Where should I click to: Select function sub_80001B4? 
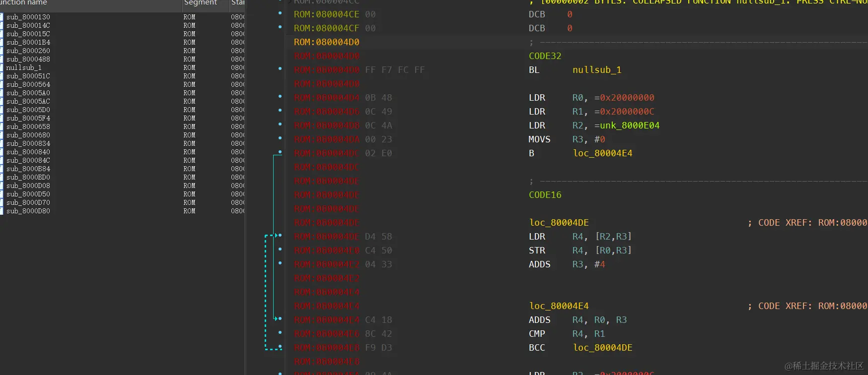tap(28, 42)
